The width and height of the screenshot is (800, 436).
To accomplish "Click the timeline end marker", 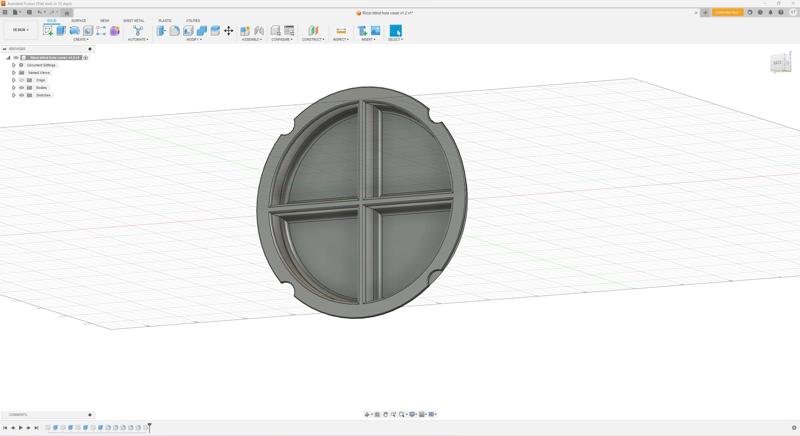I will [149, 428].
